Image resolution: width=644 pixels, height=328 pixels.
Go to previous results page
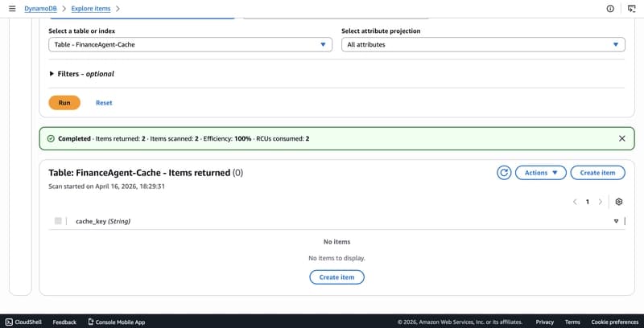575,202
